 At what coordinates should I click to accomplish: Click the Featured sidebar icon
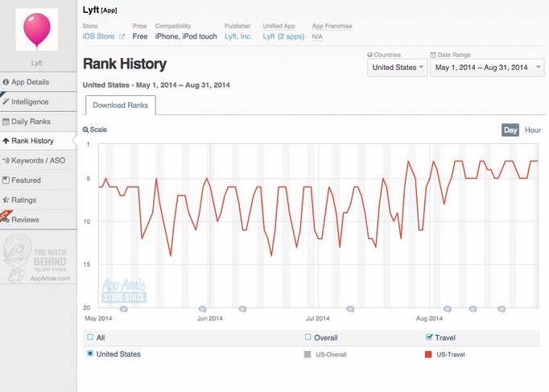(6, 180)
